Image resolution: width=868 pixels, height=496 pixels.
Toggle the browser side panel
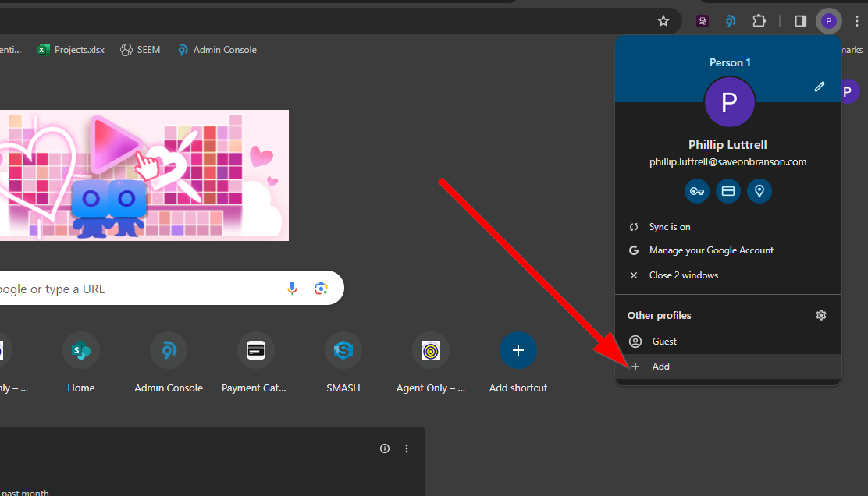800,21
